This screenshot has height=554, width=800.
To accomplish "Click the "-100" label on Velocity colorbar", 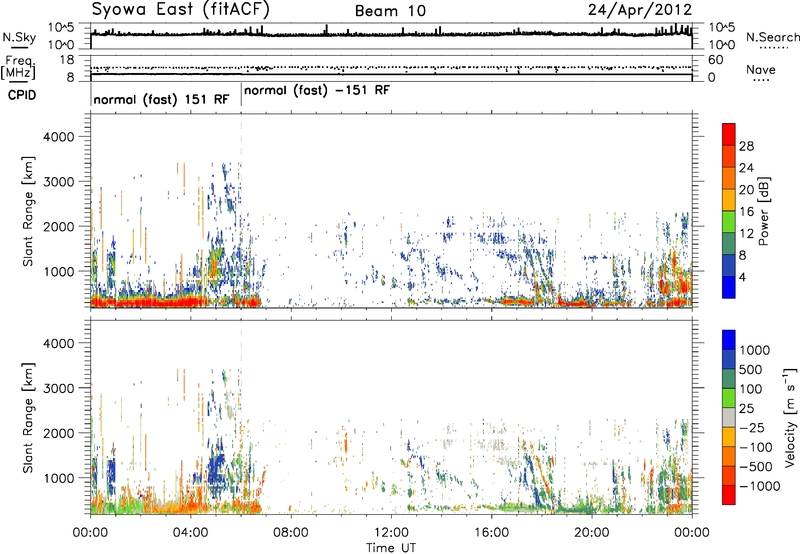I will tap(755, 447).
